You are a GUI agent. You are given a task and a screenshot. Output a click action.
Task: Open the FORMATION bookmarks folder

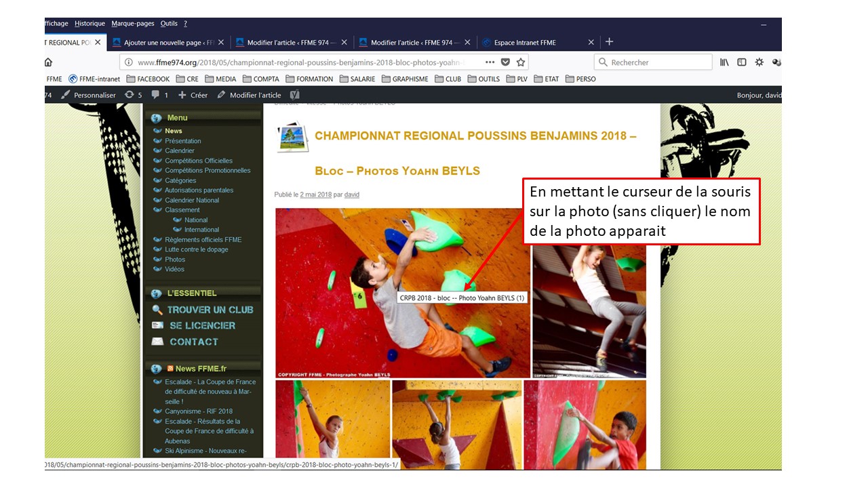tap(309, 79)
